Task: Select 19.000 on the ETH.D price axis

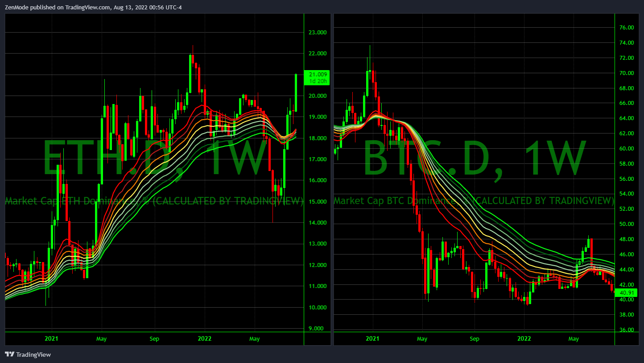Action: pos(318,117)
